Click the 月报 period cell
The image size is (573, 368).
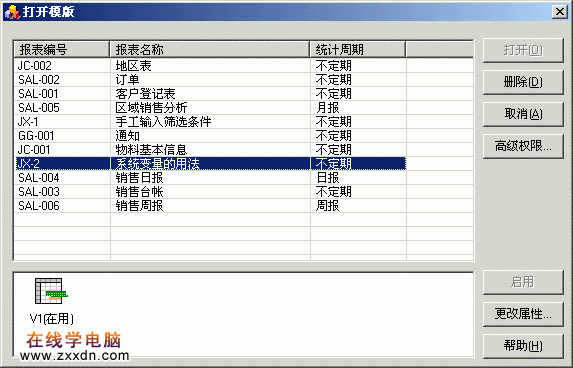click(x=327, y=108)
